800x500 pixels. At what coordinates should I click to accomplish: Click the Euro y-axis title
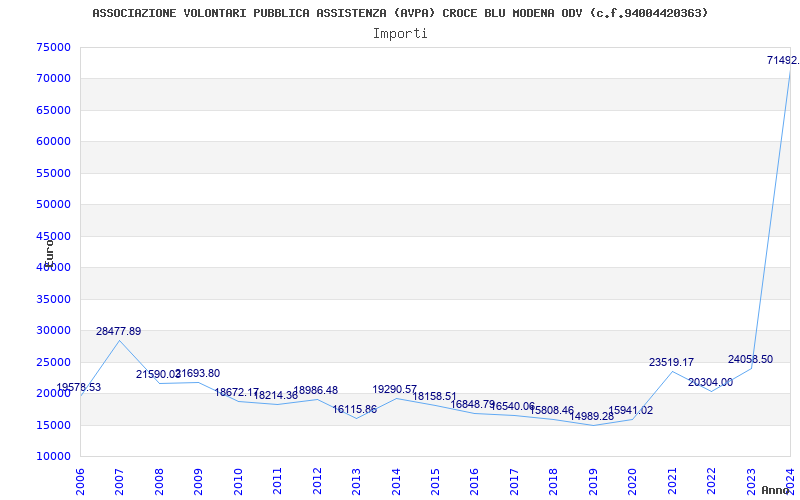(48, 254)
